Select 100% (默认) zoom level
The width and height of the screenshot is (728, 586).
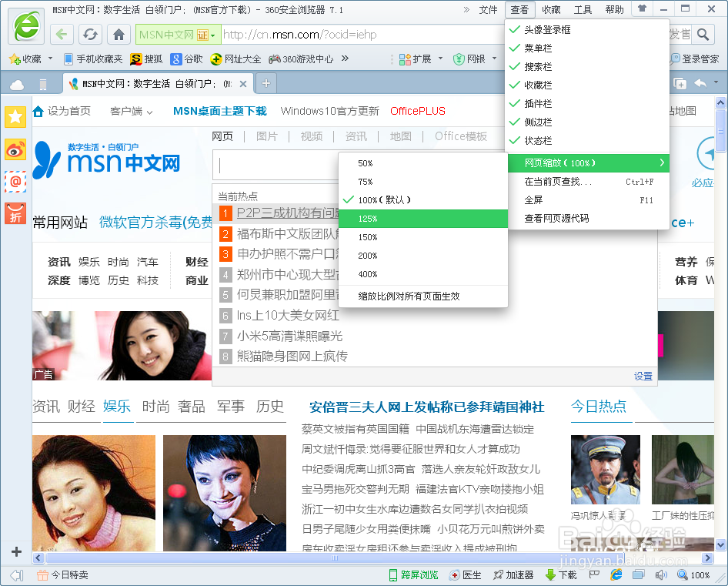[x=423, y=200]
